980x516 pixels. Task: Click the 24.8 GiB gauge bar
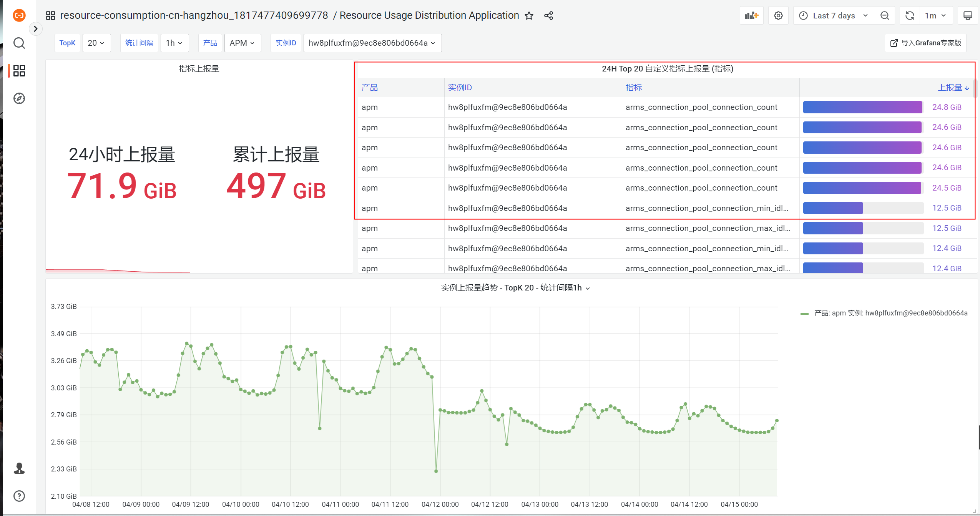point(863,107)
